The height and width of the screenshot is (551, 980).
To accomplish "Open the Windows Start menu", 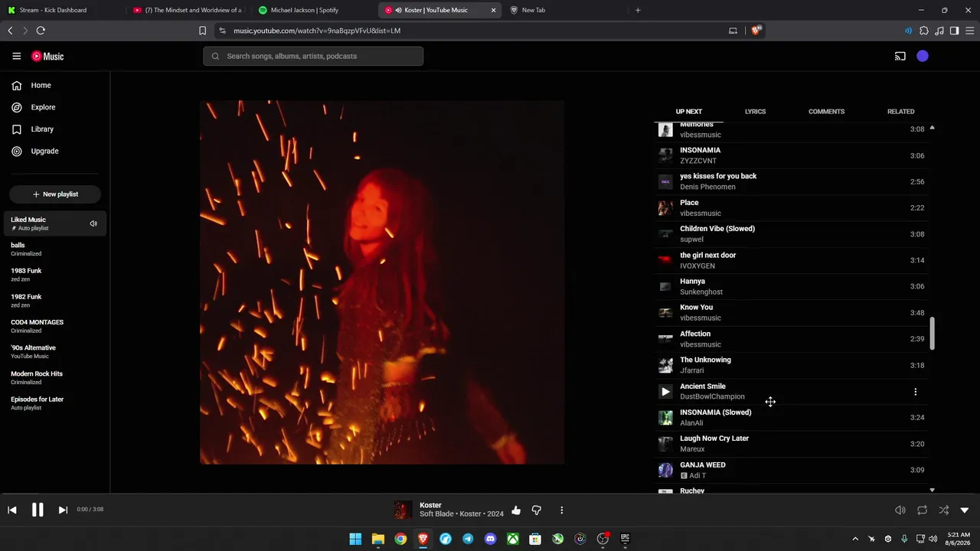I will click(355, 539).
